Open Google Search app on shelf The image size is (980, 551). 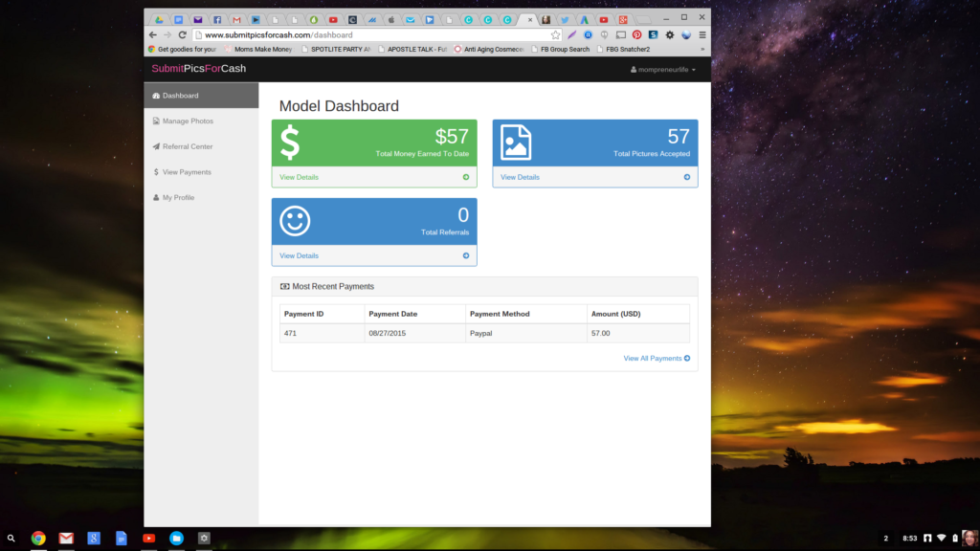click(x=94, y=538)
